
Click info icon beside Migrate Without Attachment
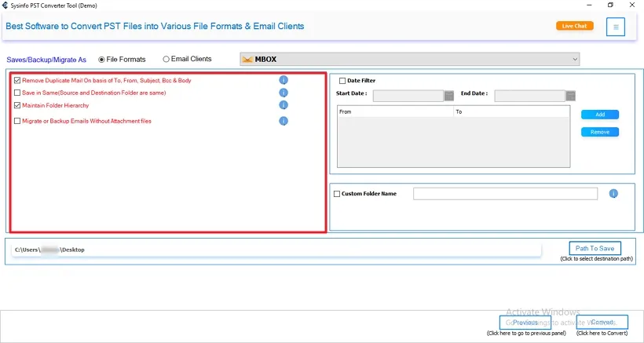(x=284, y=121)
